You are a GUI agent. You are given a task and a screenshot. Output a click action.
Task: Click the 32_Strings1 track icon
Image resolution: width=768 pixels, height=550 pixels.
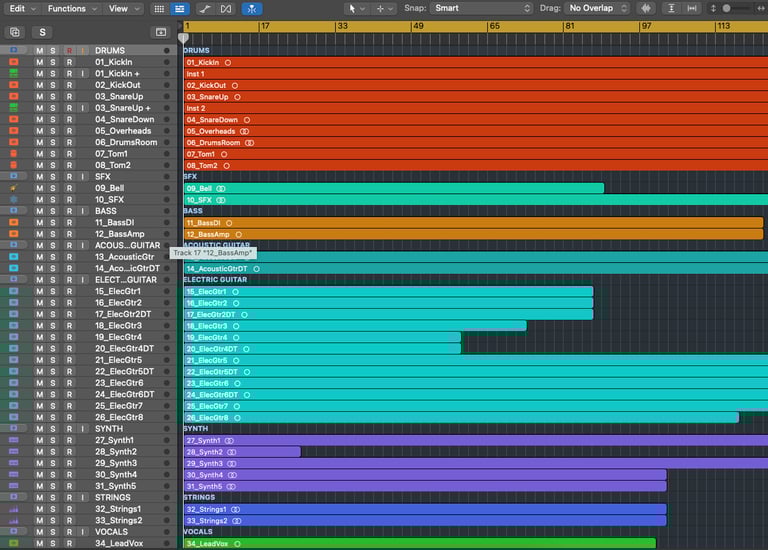(x=14, y=509)
